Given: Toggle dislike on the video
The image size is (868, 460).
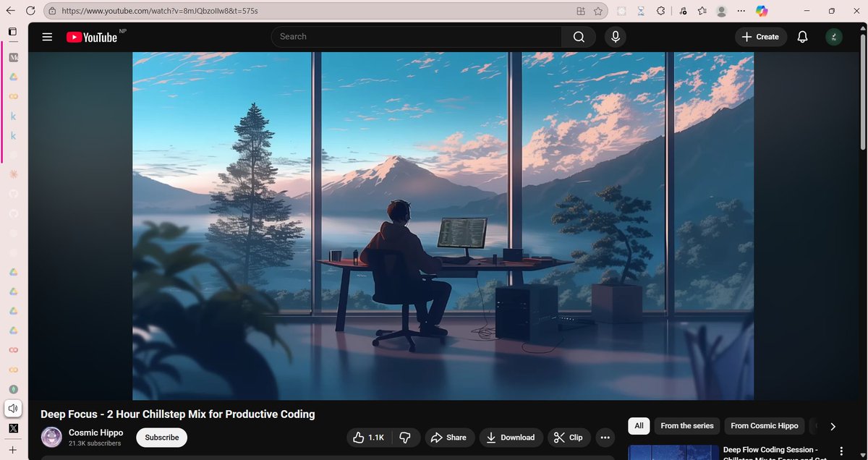Looking at the screenshot, I should click(405, 438).
